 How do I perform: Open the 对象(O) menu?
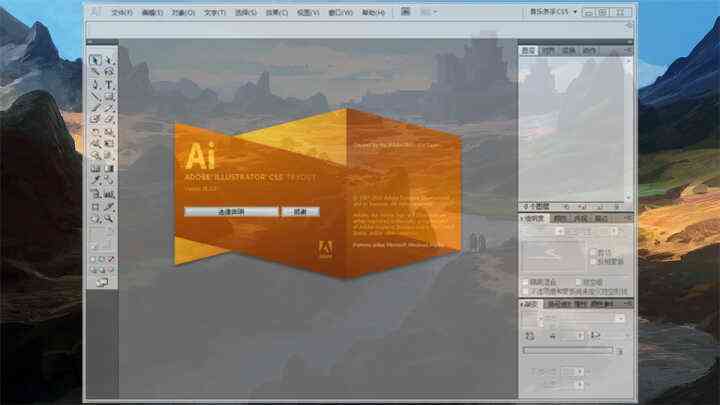pos(183,12)
